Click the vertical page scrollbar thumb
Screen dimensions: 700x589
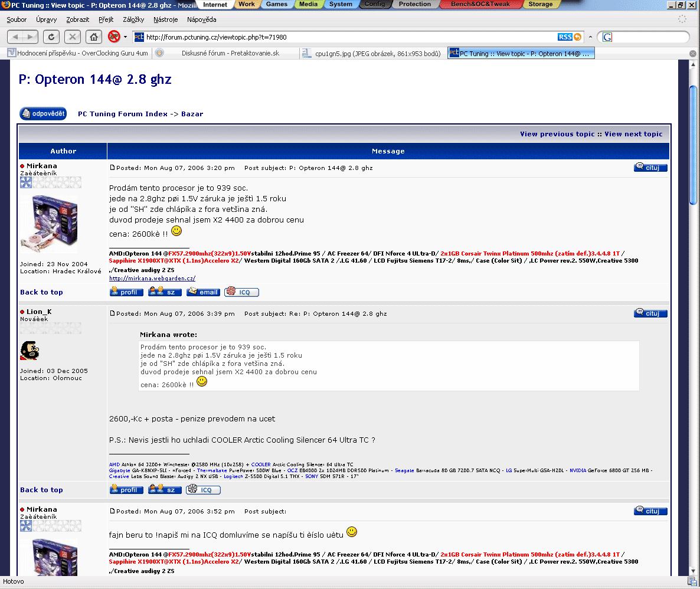tap(694, 145)
